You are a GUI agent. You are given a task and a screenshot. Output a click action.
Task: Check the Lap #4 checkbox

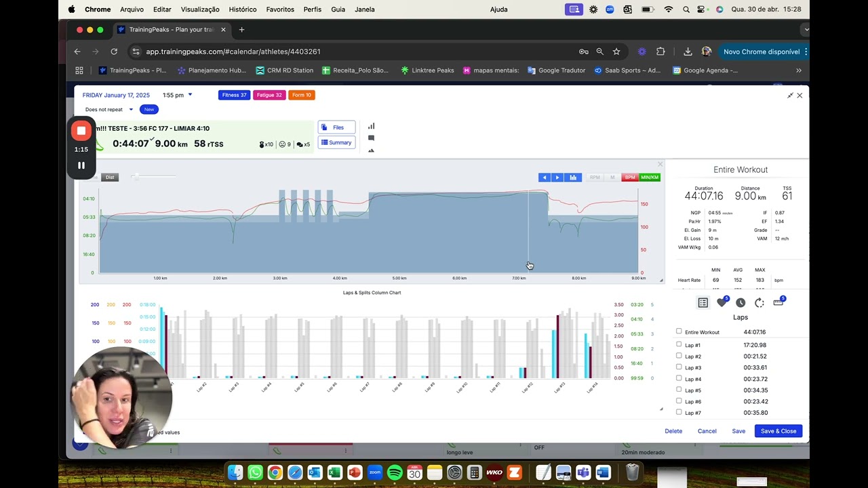(x=679, y=378)
